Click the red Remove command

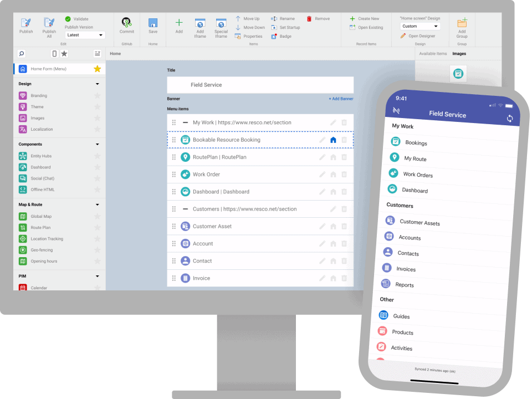[x=318, y=19]
